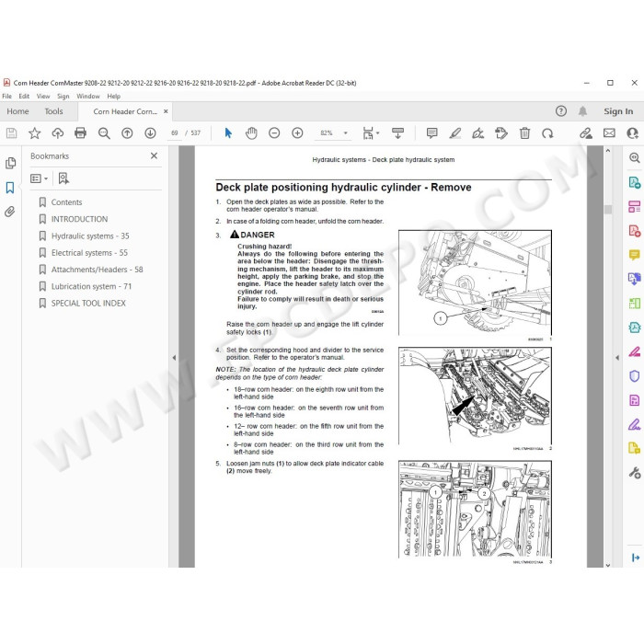Open the Comment tool in right pane
The width and height of the screenshot is (644, 644).
point(634,255)
